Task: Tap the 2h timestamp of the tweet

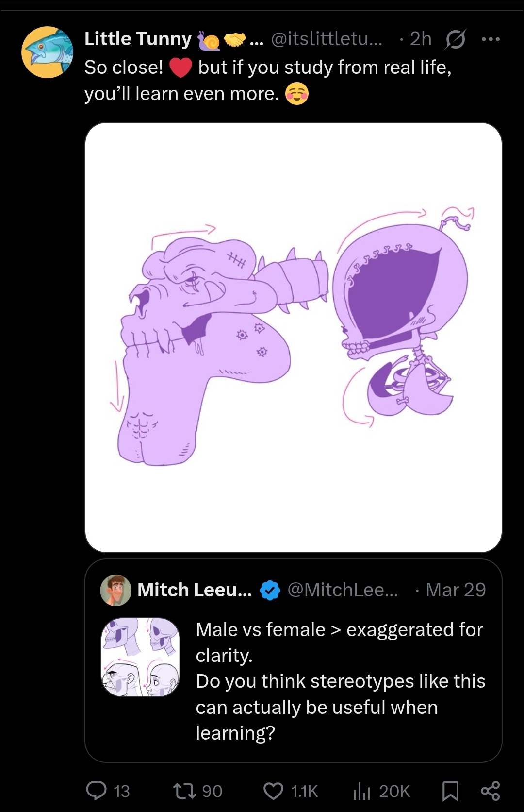Action: [420, 39]
